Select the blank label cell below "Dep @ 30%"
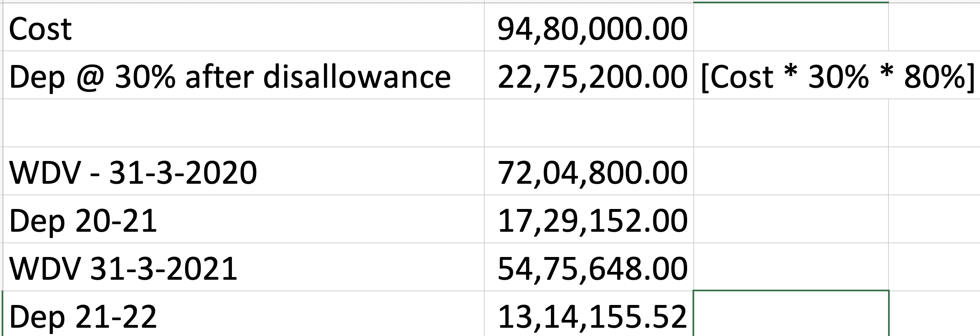This screenshot has height=336, width=980. click(x=244, y=123)
